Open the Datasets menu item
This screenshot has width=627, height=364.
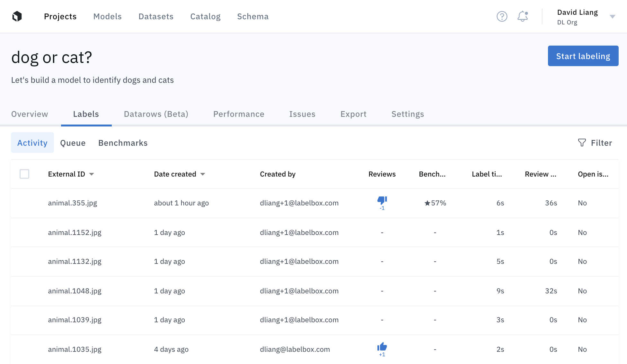[x=156, y=16]
